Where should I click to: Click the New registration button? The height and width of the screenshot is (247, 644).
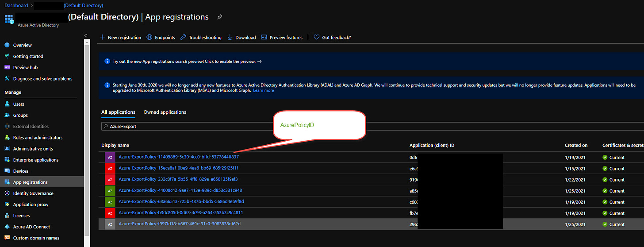click(x=121, y=38)
